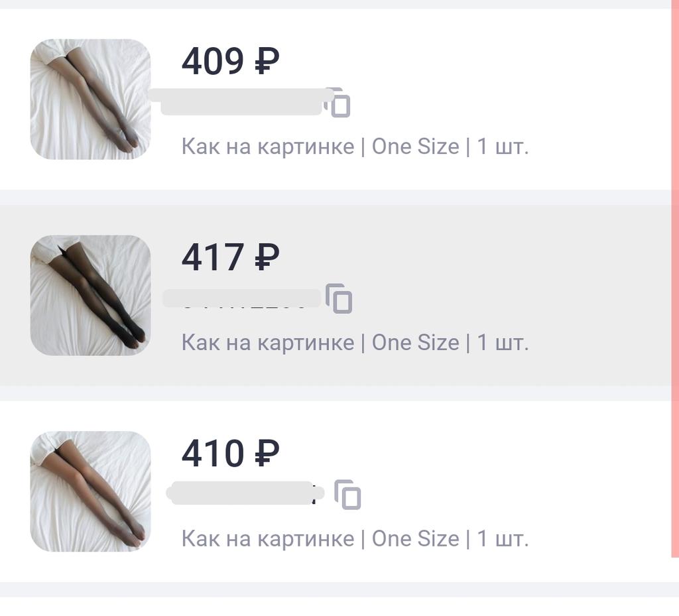
Task: Click "One Size" in the 417 ₽ row
Action: point(415,343)
